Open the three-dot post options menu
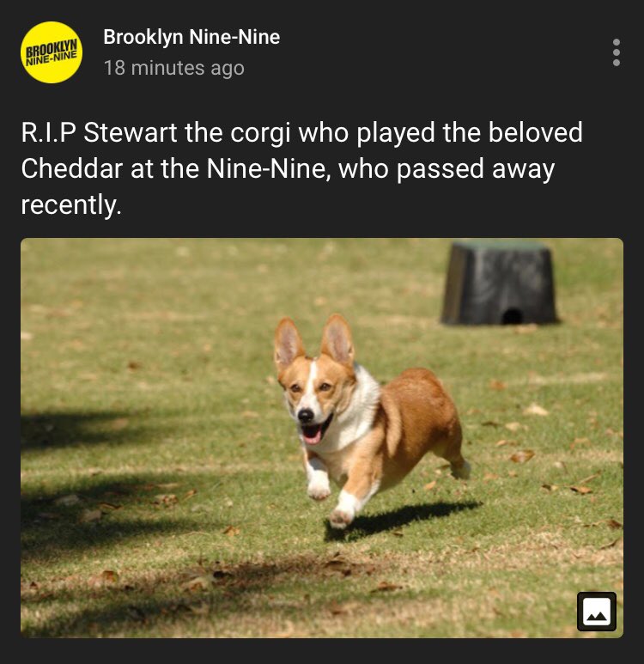The height and width of the screenshot is (664, 644). [616, 52]
